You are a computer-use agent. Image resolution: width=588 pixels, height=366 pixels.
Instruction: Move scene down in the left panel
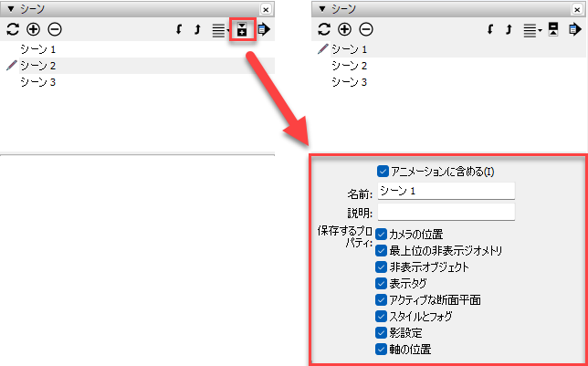click(x=179, y=29)
